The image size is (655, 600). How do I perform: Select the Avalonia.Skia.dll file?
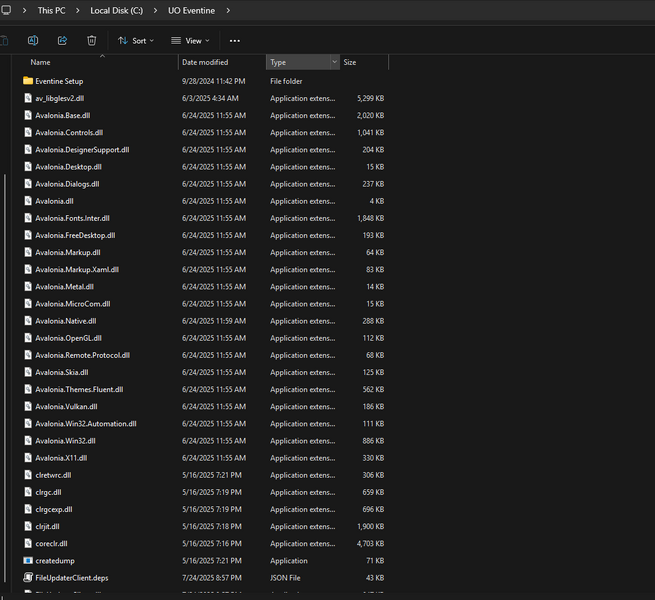(61, 372)
